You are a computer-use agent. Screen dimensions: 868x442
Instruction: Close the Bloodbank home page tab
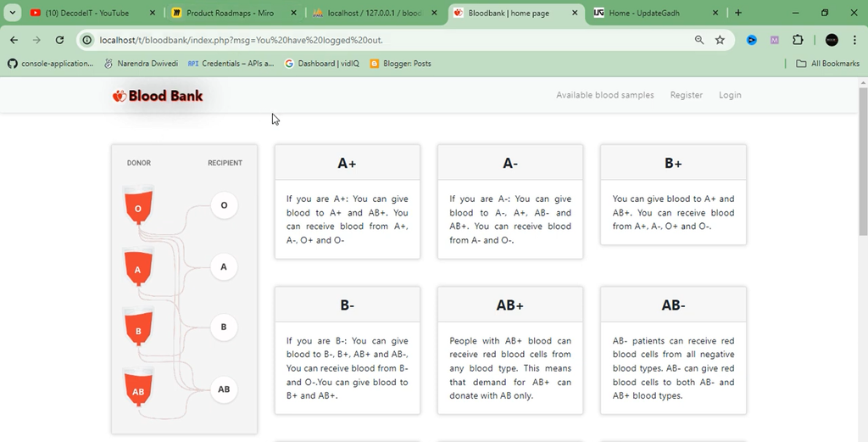(x=575, y=13)
